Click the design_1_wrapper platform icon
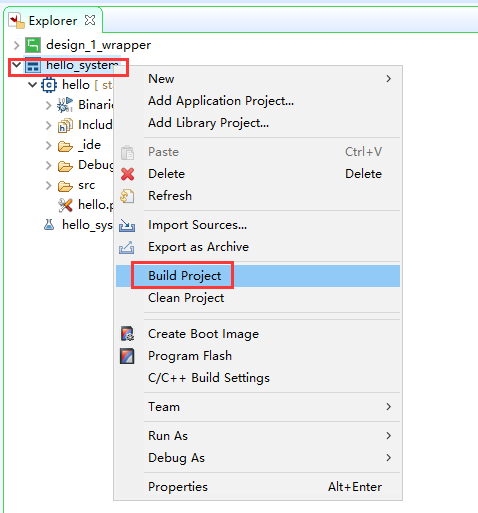The width and height of the screenshot is (478, 513). [x=33, y=45]
